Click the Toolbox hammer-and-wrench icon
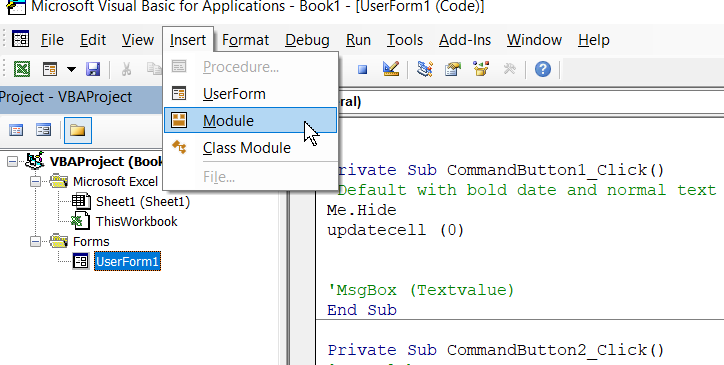The height and width of the screenshot is (365, 724). coord(509,69)
